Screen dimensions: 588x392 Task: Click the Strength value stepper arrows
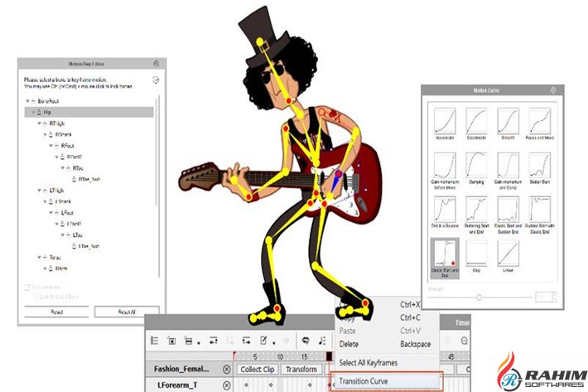(x=555, y=297)
